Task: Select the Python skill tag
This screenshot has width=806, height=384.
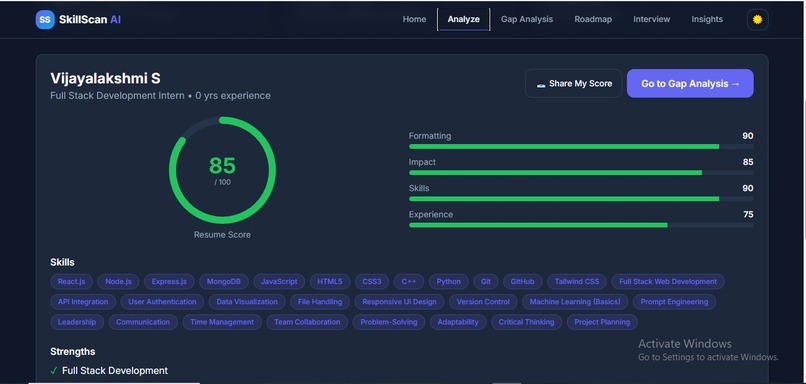Action: pos(449,282)
